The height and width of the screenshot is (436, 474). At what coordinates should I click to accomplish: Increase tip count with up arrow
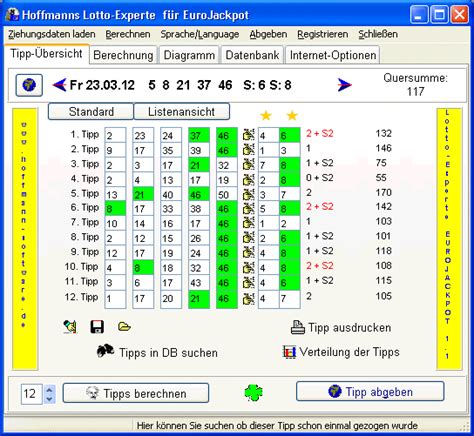point(50,389)
